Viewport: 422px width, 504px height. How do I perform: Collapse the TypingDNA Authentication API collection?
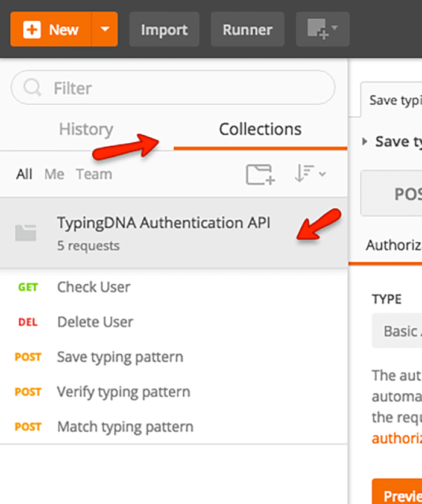(174, 232)
